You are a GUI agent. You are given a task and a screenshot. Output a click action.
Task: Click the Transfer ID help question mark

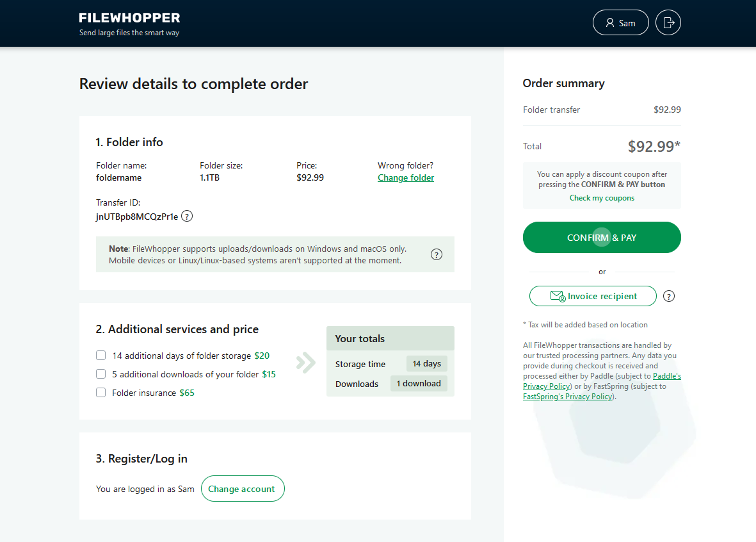point(187,216)
